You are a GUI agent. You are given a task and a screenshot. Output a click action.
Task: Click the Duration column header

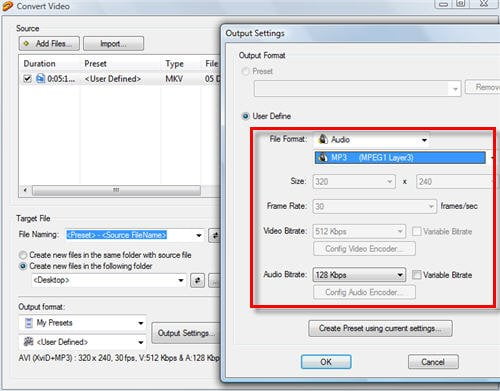coord(39,63)
